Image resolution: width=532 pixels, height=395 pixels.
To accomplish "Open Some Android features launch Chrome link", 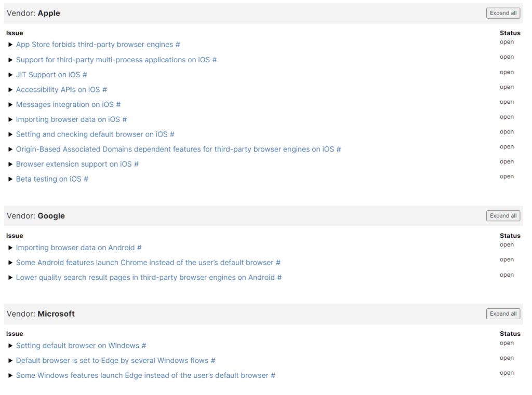I will [x=144, y=263].
